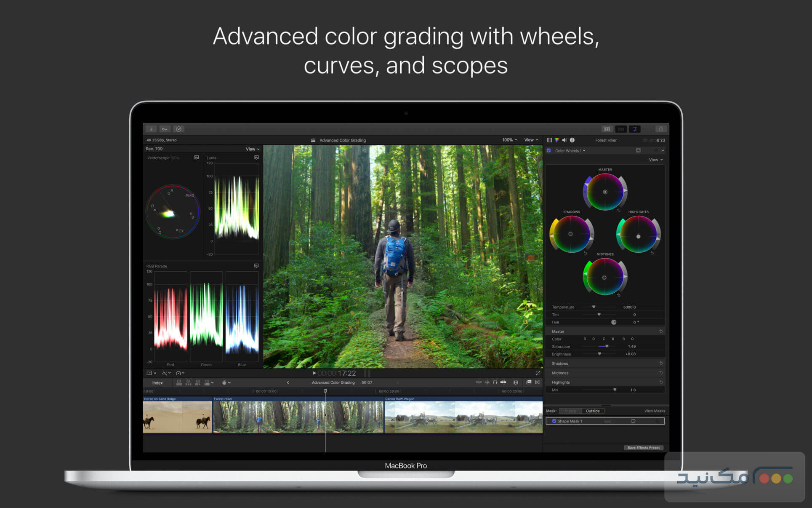The height and width of the screenshot is (508, 812).
Task: Click the RGB Parade display settings icon
Action: point(256,266)
